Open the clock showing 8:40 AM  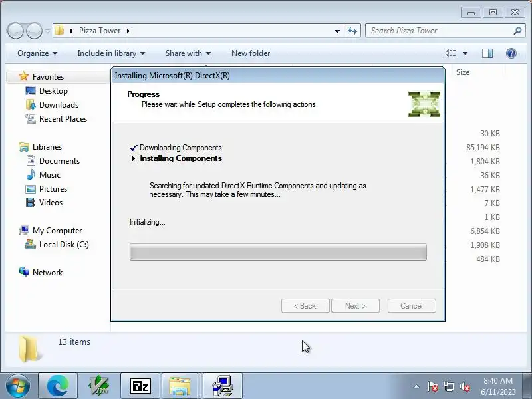[498, 386]
